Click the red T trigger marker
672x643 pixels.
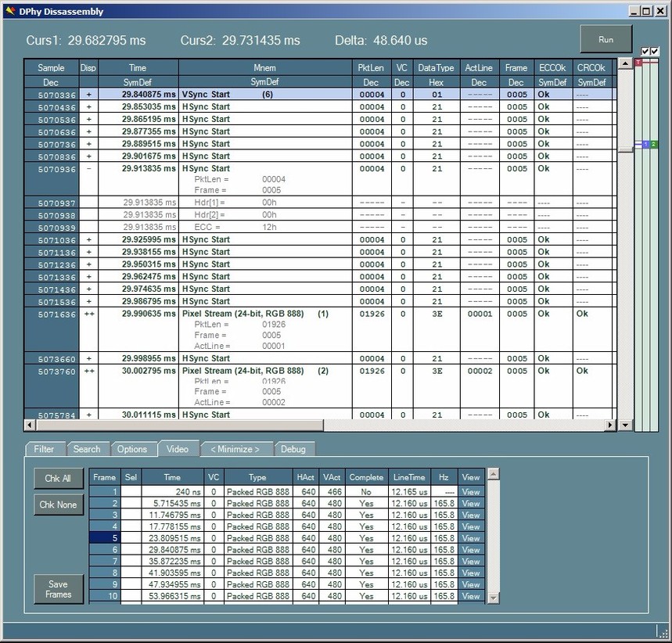point(638,63)
